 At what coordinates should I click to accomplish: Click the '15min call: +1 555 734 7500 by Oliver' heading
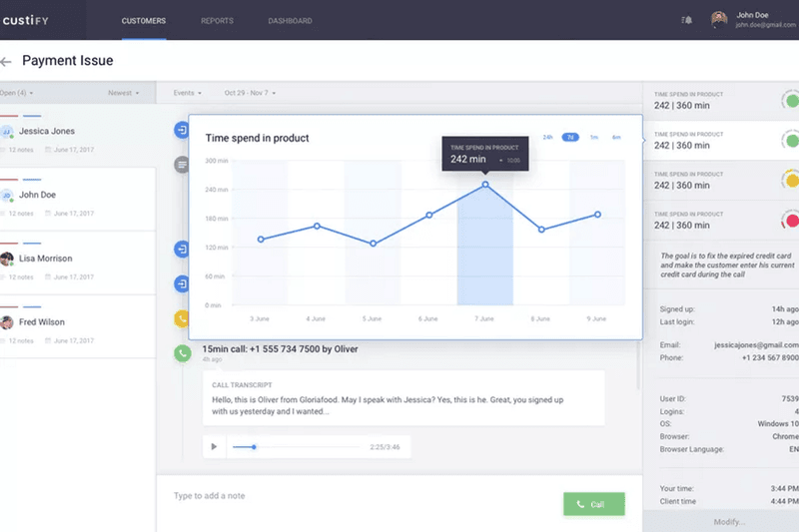(280, 349)
